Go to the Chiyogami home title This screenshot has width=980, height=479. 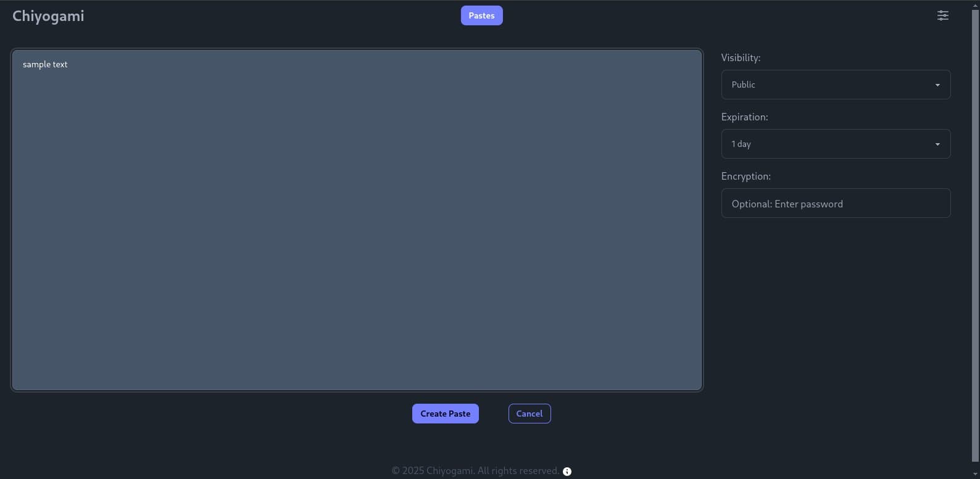48,16
